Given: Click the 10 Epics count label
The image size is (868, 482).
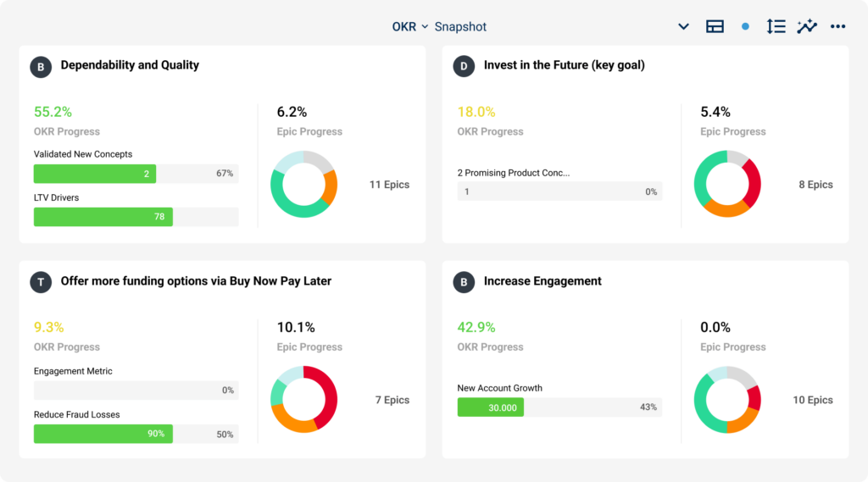Looking at the screenshot, I should pos(813,400).
